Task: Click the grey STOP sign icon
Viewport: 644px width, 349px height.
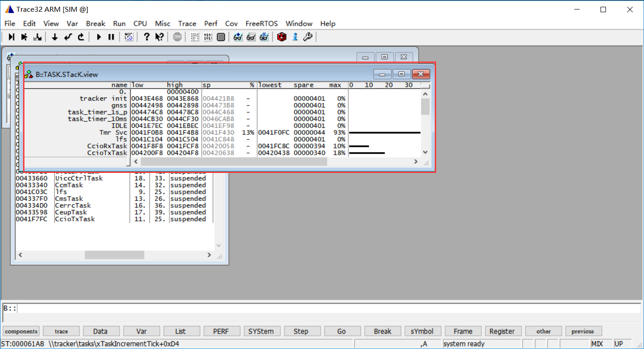Action: pos(177,37)
